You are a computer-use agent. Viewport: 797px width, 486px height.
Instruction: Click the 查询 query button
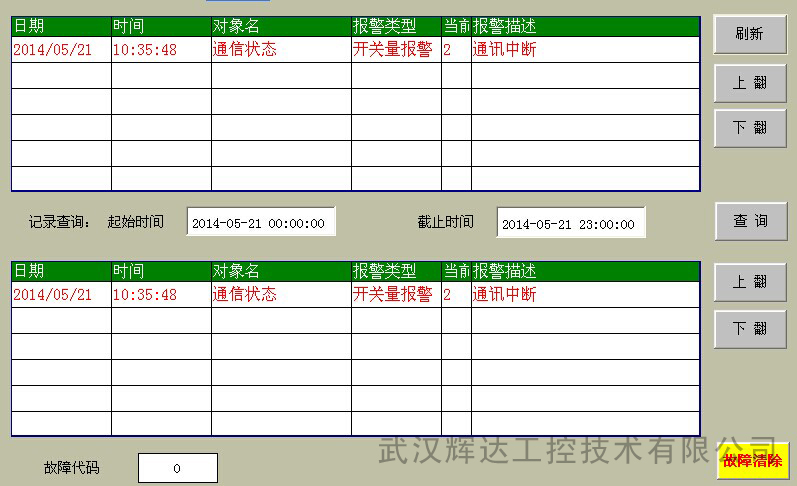coord(750,222)
